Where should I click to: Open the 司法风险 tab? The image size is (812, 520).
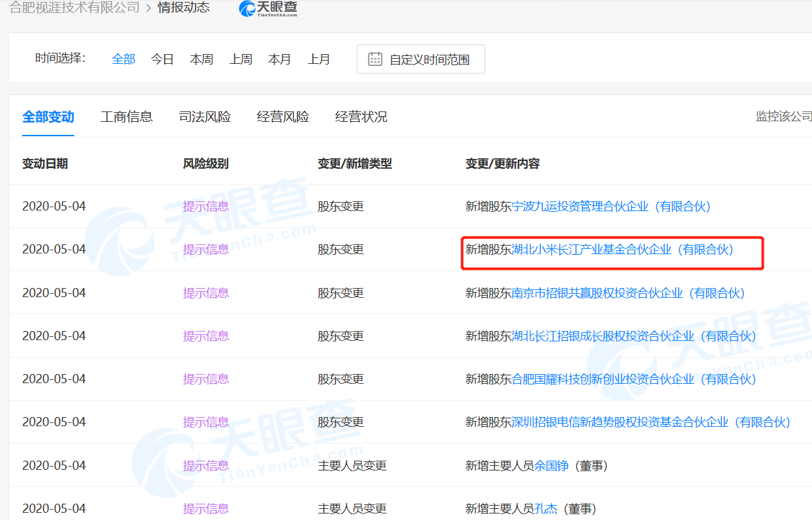pyautogui.click(x=205, y=117)
